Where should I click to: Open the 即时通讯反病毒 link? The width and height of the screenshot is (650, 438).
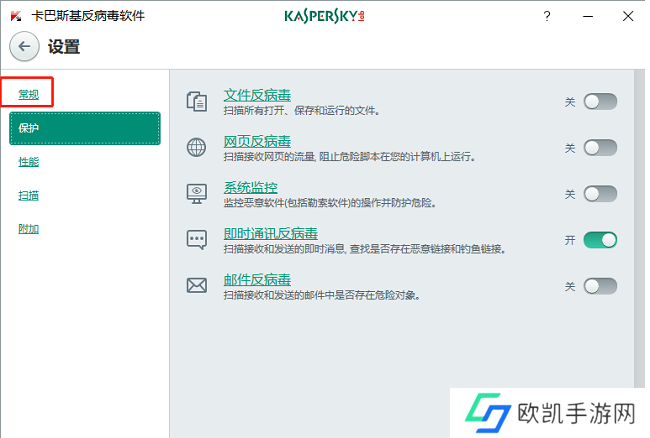[271, 234]
